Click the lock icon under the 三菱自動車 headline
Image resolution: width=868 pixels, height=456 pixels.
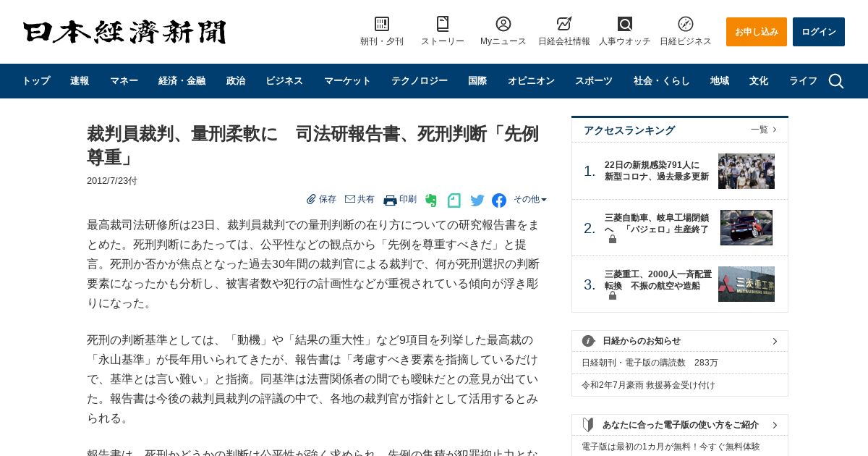(x=613, y=239)
